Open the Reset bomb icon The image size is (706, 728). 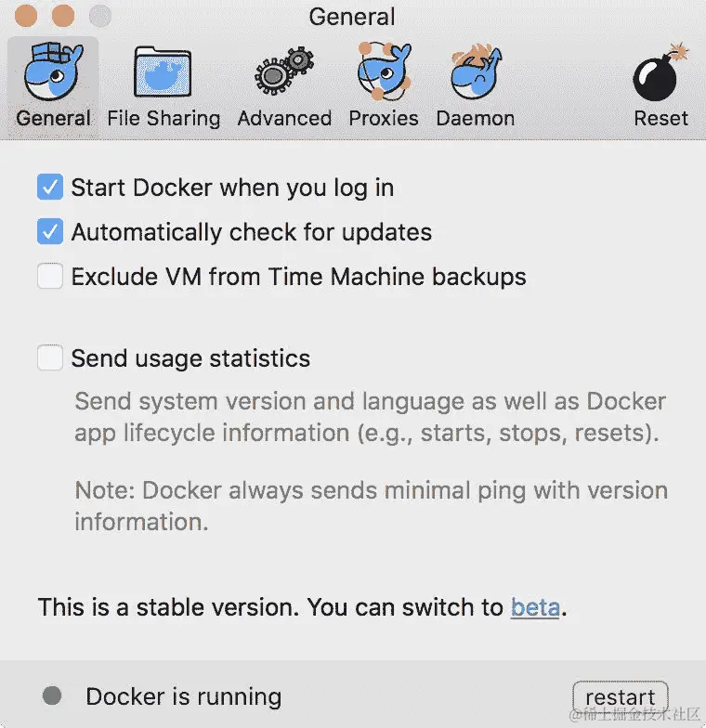click(x=660, y=72)
